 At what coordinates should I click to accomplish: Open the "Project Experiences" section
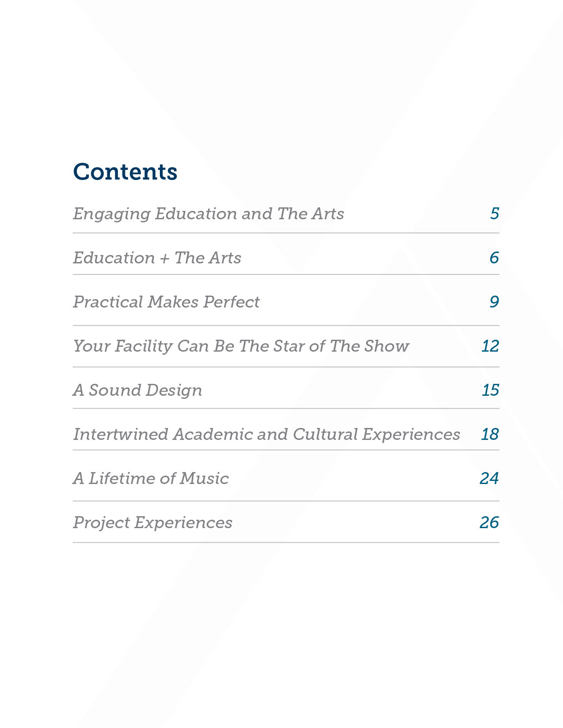(x=153, y=523)
